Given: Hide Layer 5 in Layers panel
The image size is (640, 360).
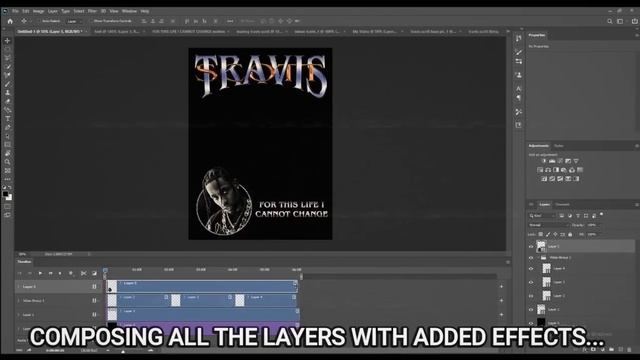Looking at the screenshot, I should tap(531, 247).
